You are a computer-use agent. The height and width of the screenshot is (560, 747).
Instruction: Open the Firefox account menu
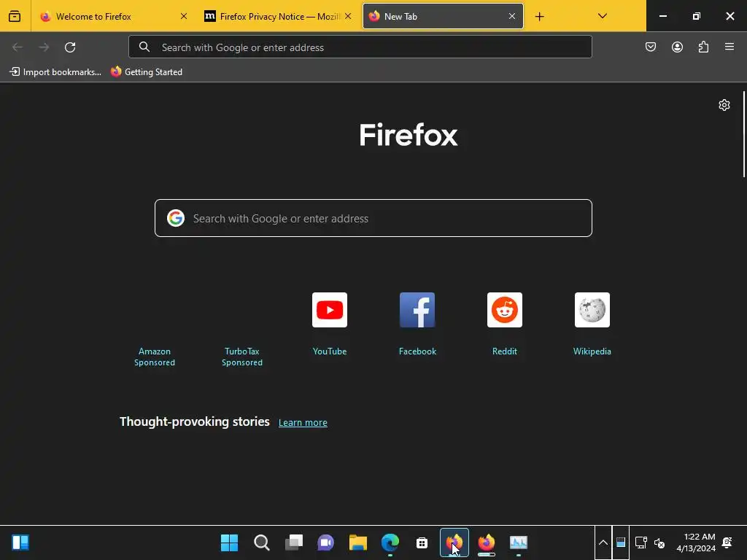pos(677,47)
